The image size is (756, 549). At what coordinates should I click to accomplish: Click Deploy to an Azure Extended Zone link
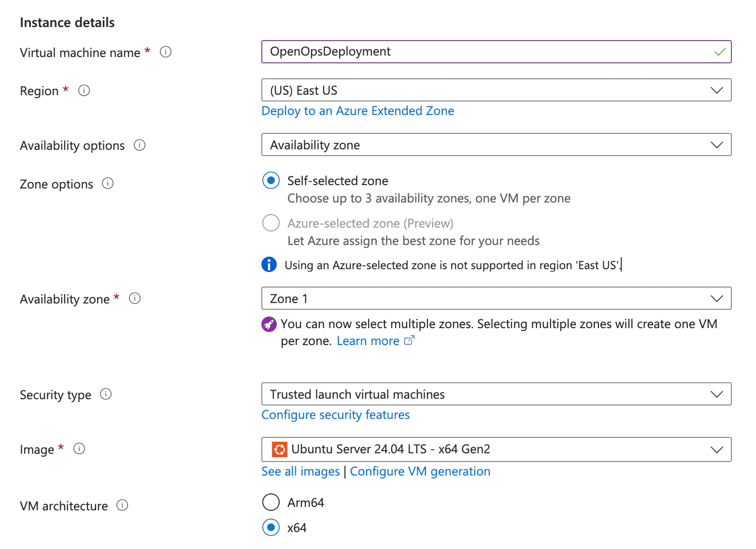(x=357, y=111)
